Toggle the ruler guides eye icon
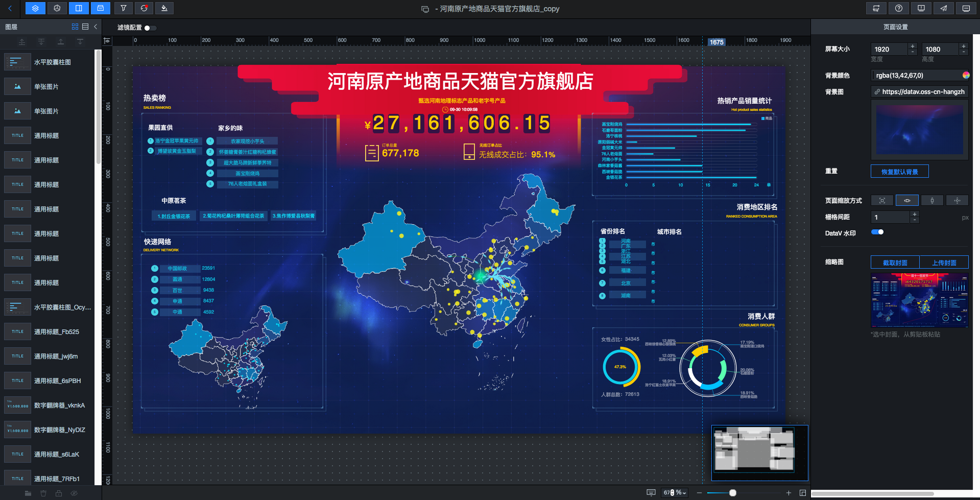This screenshot has width=980, height=500. click(x=107, y=41)
